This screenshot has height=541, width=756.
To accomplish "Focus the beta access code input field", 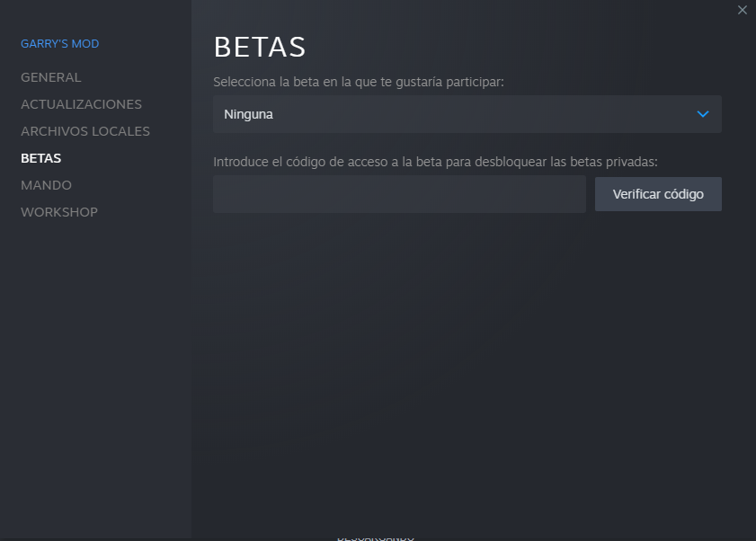I will pos(399,194).
